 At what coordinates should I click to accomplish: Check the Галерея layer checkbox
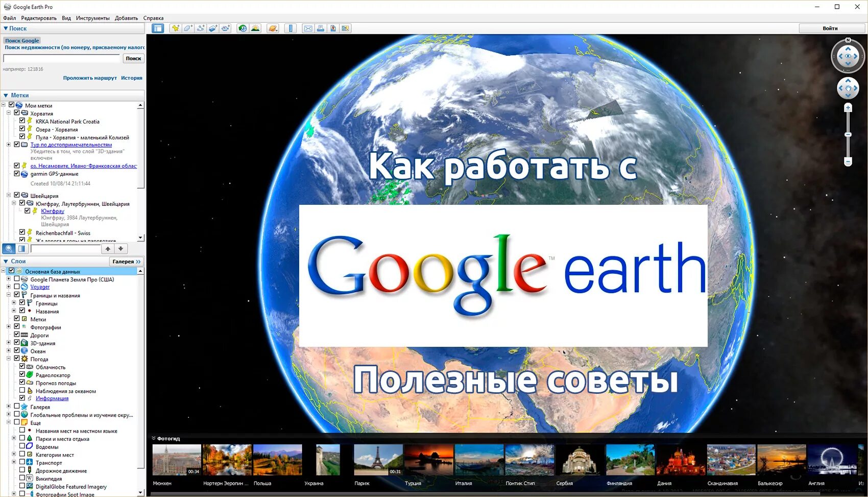[17, 407]
